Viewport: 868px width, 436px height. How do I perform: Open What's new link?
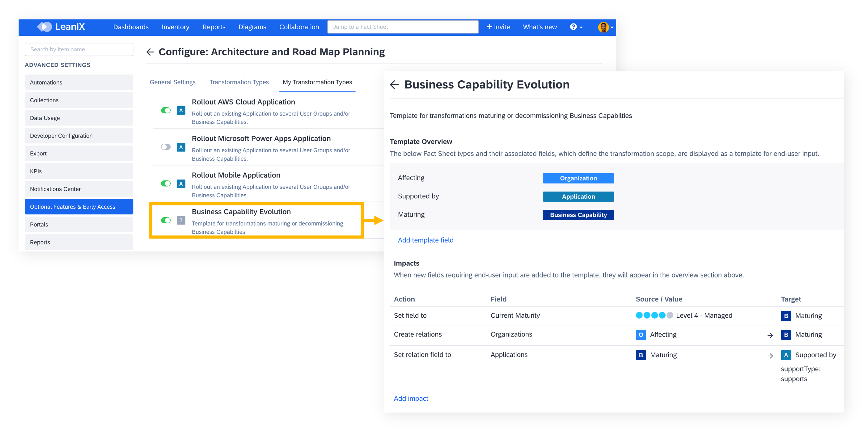coord(540,27)
